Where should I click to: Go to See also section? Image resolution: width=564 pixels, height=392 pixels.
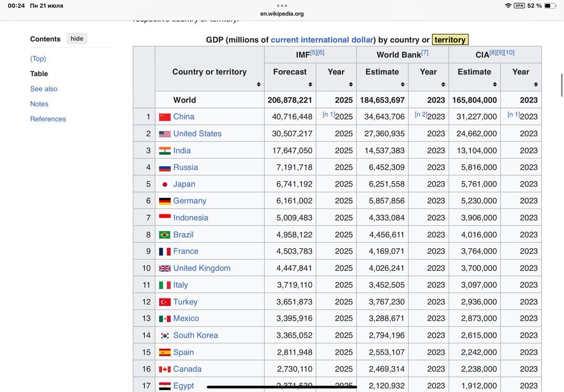tap(44, 89)
